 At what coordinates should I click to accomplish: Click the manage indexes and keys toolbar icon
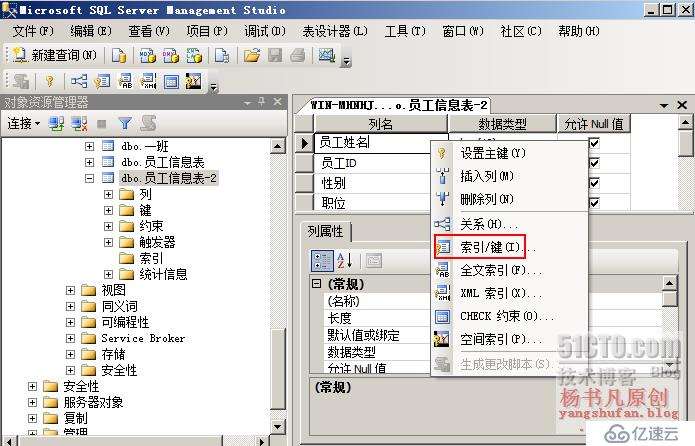tap(102, 81)
